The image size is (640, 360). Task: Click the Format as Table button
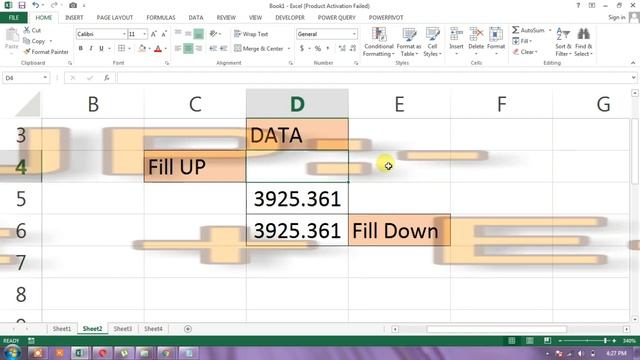409,42
